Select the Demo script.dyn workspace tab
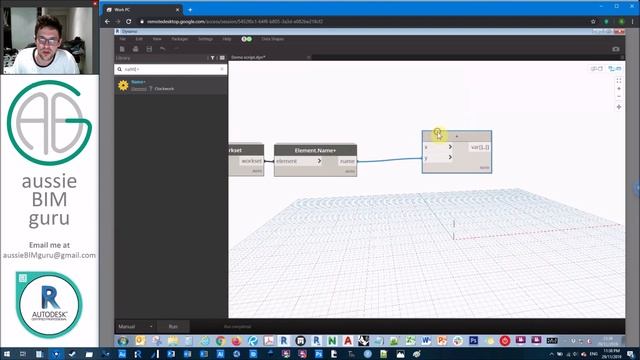 (248, 58)
